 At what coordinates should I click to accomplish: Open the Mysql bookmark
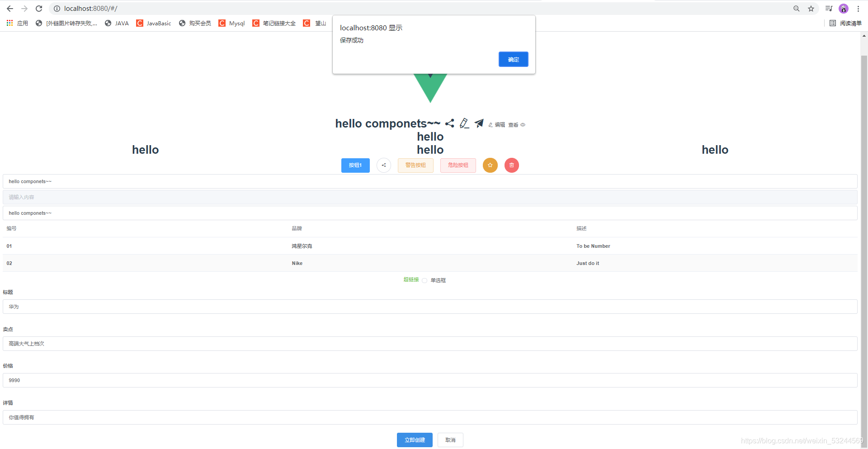[x=231, y=23]
